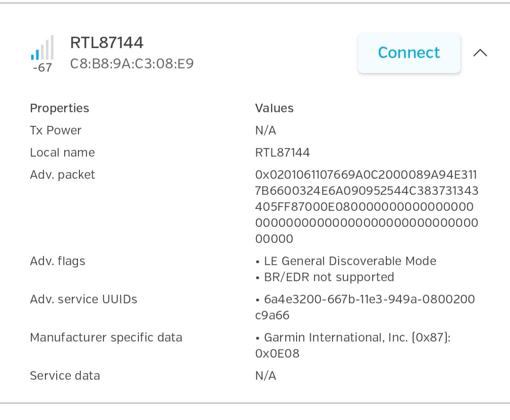
Task: Select the Tx Power property label
Action: coord(56,130)
